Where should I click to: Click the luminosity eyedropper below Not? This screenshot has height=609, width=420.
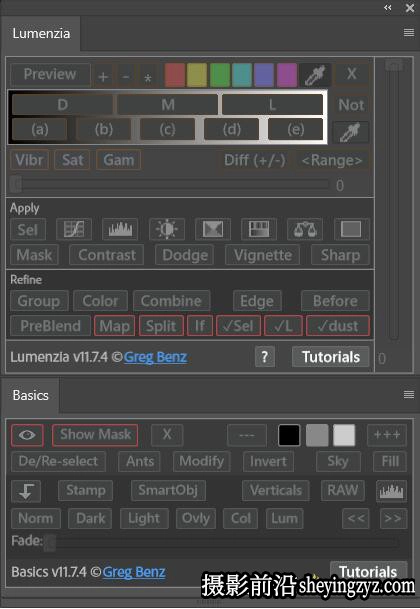click(351, 132)
